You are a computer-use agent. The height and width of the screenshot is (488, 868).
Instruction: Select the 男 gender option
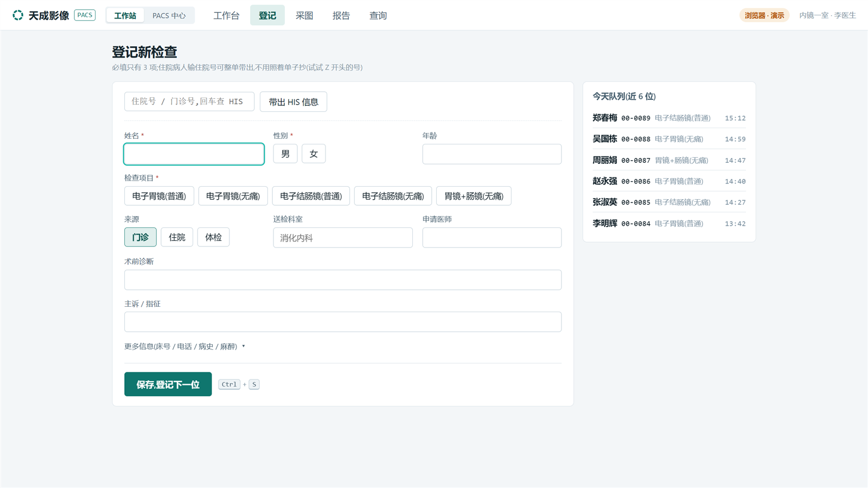(285, 154)
